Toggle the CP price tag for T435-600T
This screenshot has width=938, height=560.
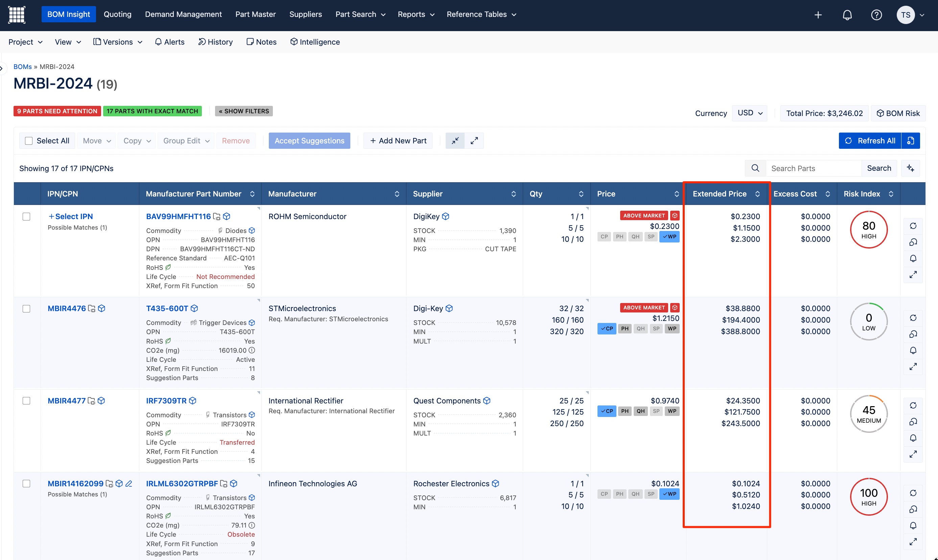606,328
